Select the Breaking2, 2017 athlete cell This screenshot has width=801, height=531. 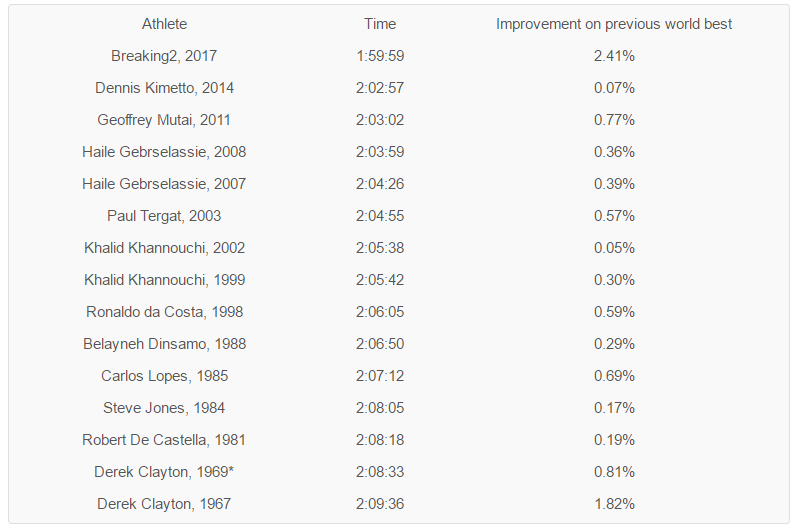pos(164,56)
